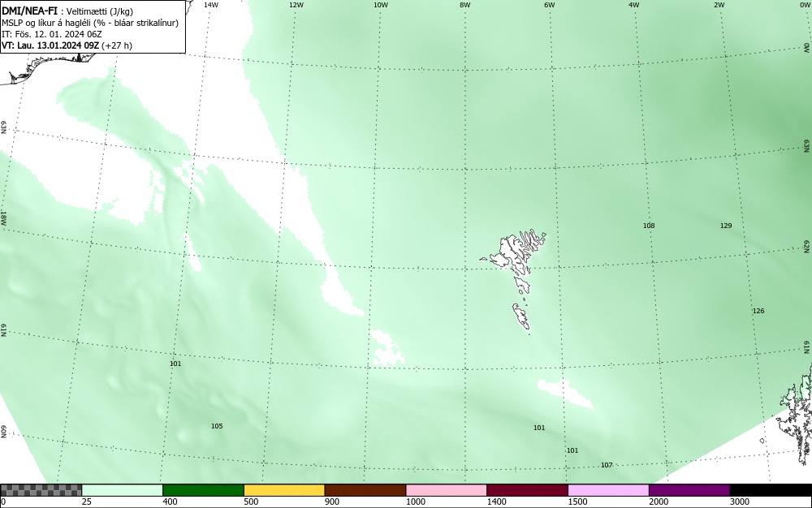This screenshot has width=812, height=508.
Task: Click the legend value 1000
Action: coord(415,502)
